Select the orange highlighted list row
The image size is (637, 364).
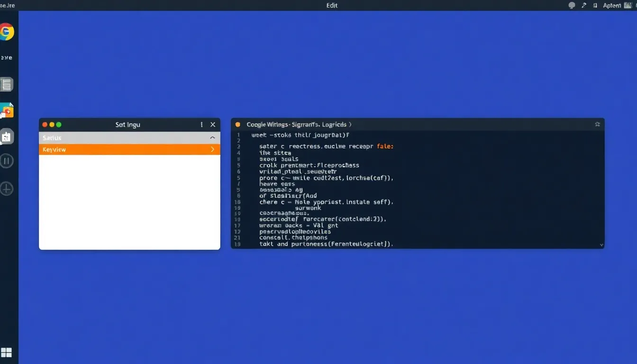click(123, 150)
